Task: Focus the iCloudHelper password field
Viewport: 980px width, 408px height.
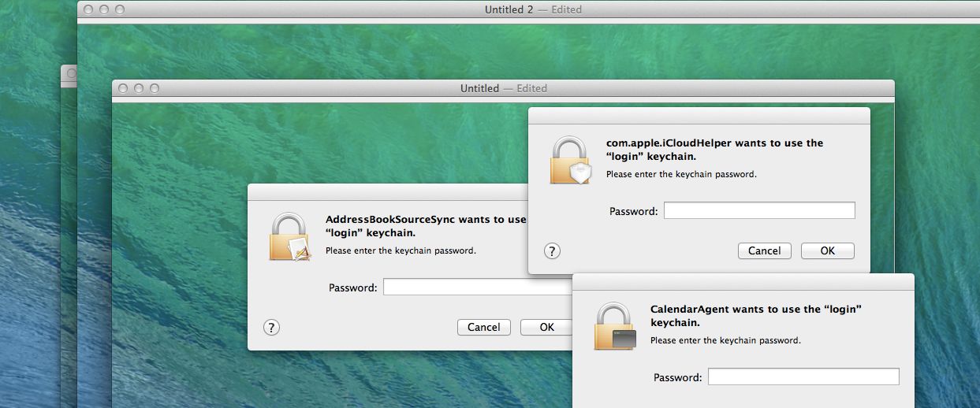Action: pyautogui.click(x=759, y=210)
